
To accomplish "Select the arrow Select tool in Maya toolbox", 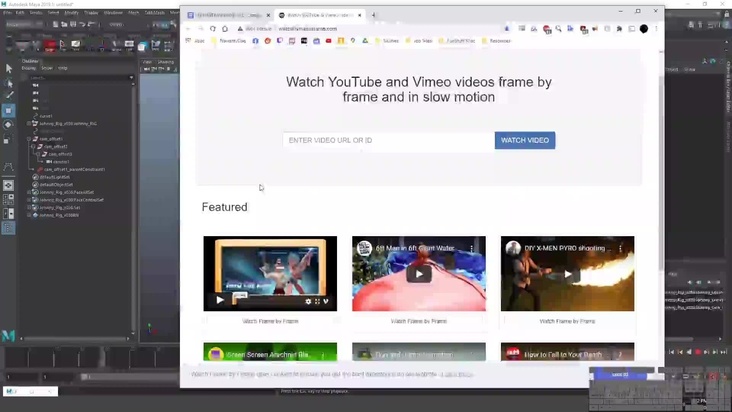I will 9,68.
